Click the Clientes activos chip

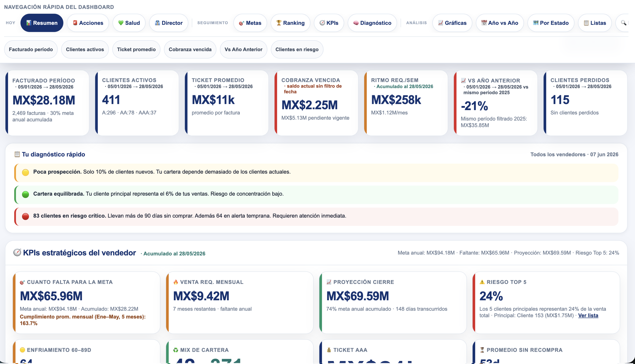click(x=85, y=49)
